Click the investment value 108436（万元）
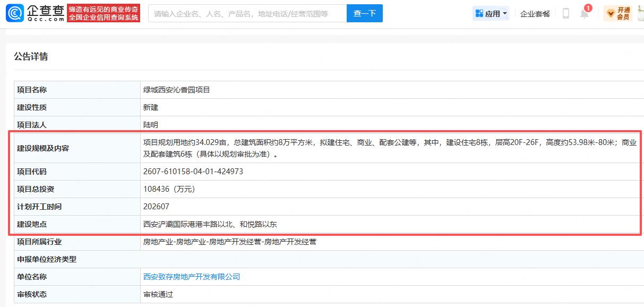This screenshot has width=644, height=307. (x=169, y=189)
